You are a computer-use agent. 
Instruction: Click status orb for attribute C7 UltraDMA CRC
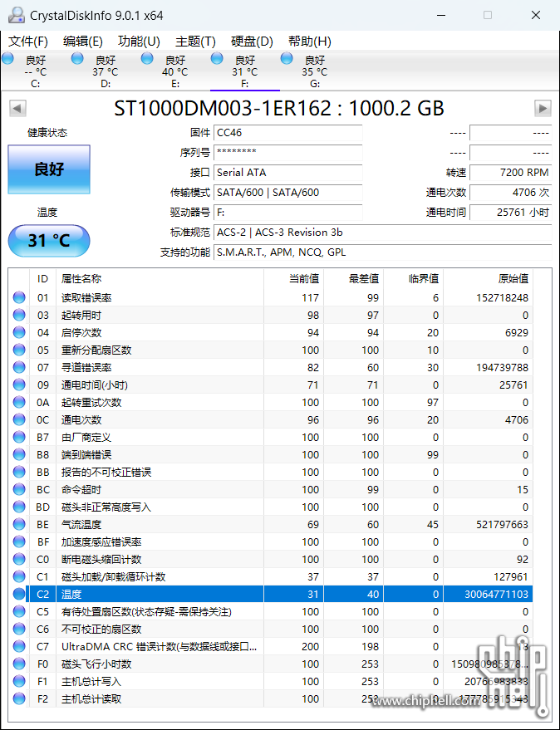click(x=19, y=647)
